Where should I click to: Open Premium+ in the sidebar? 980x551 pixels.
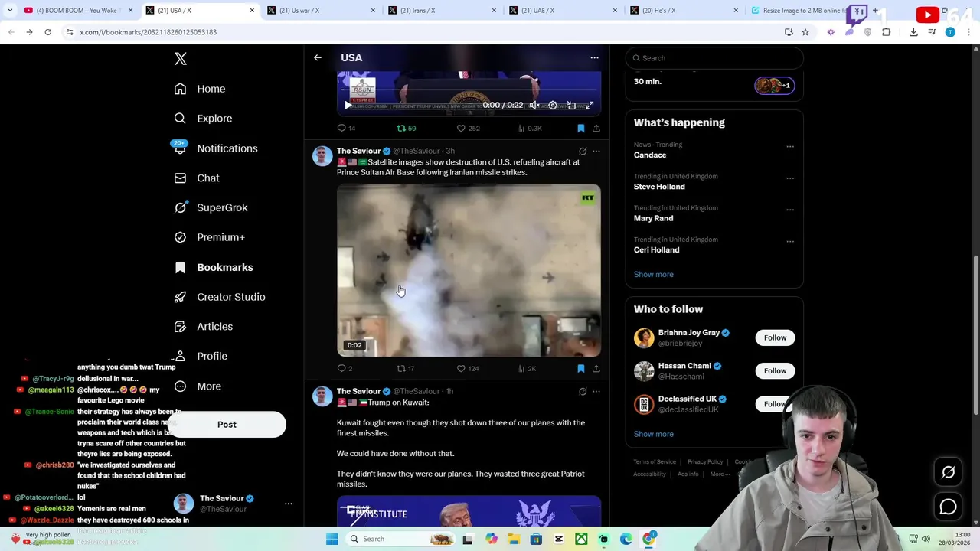210,237
